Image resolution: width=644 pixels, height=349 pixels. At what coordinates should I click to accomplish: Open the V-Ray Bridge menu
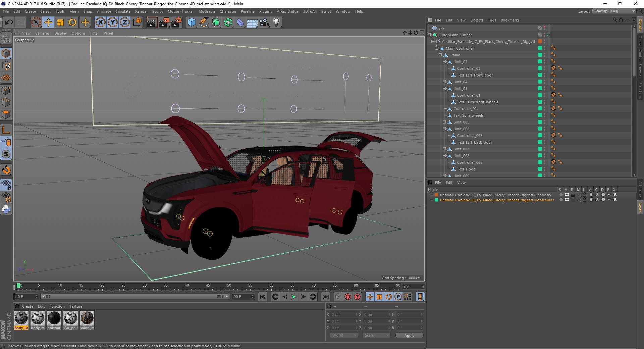[287, 11]
